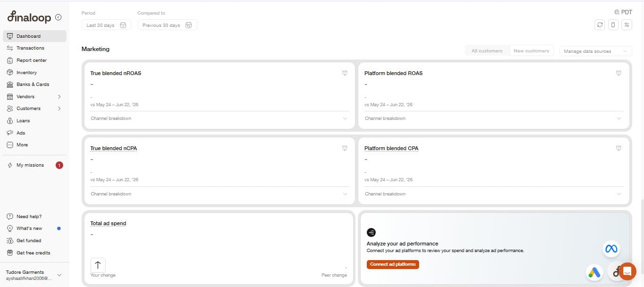Image resolution: width=644 pixels, height=287 pixels.
Task: Click the Meta logo icon
Action: tap(611, 249)
